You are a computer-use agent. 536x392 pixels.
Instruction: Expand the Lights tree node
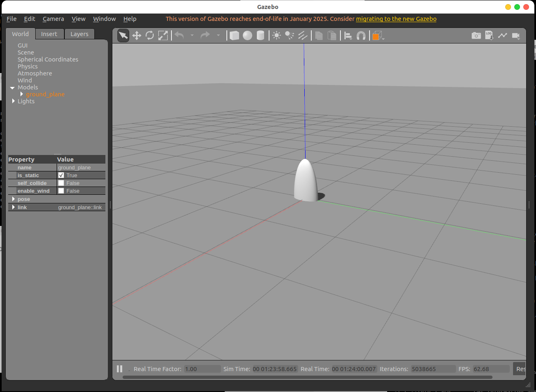pos(14,101)
